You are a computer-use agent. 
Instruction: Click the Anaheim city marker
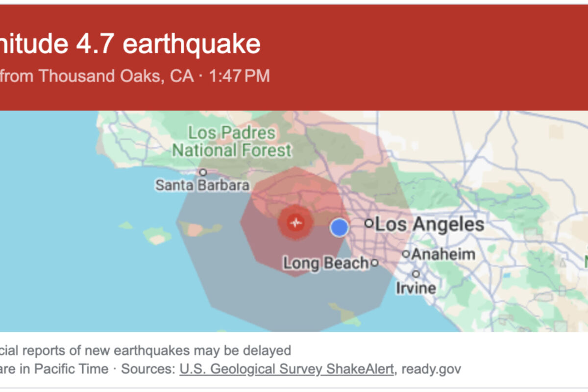[406, 254]
